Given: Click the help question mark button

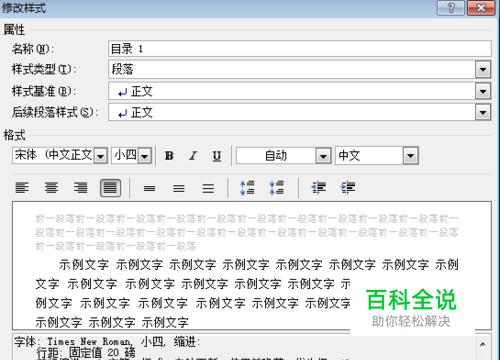Looking at the screenshot, I should coord(451,8).
